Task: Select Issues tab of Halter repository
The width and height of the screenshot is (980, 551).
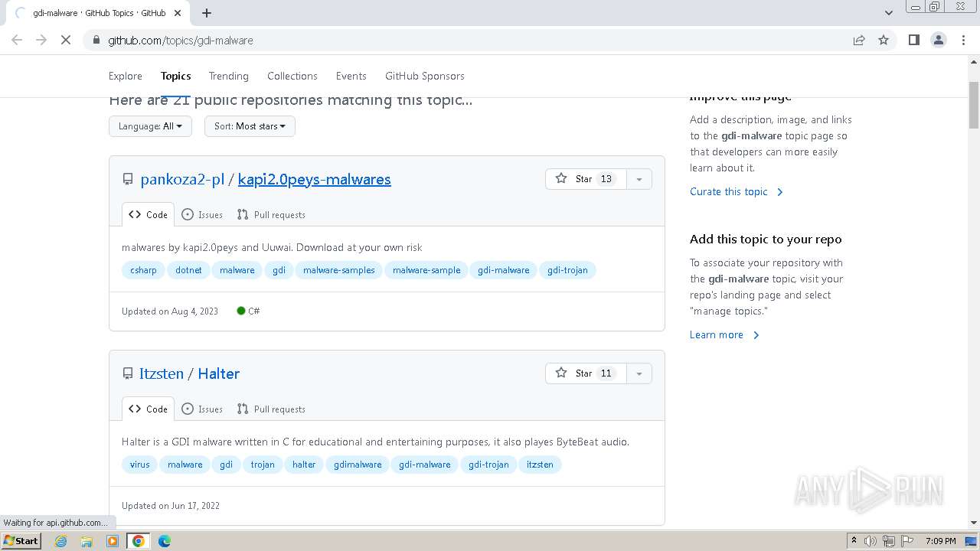Action: (202, 409)
